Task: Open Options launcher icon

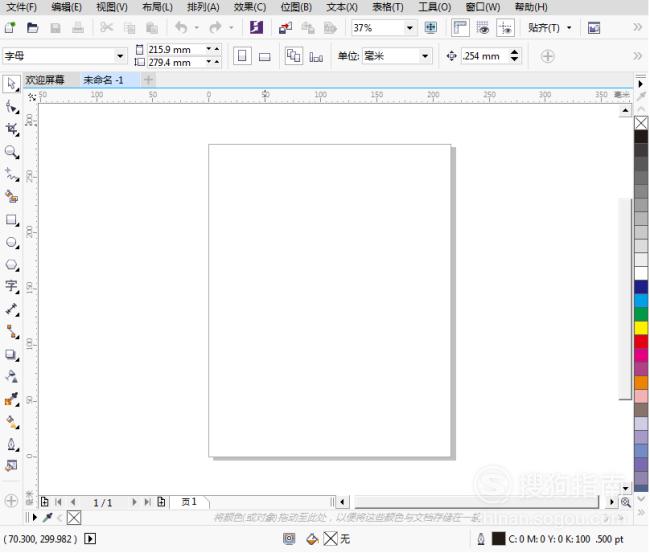Action: [594, 28]
